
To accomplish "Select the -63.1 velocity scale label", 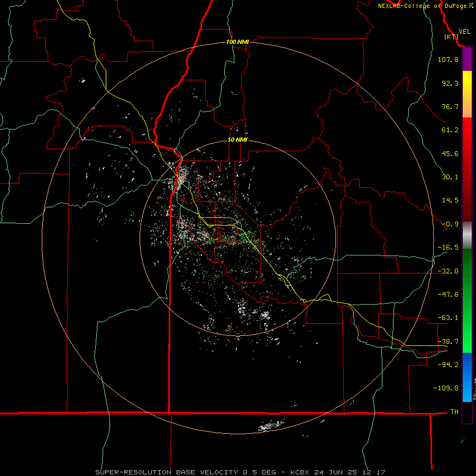I will pyautogui.click(x=448, y=318).
